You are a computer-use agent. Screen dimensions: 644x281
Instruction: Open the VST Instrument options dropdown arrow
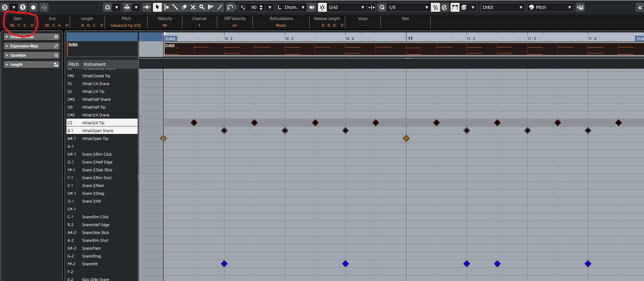pos(117,7)
